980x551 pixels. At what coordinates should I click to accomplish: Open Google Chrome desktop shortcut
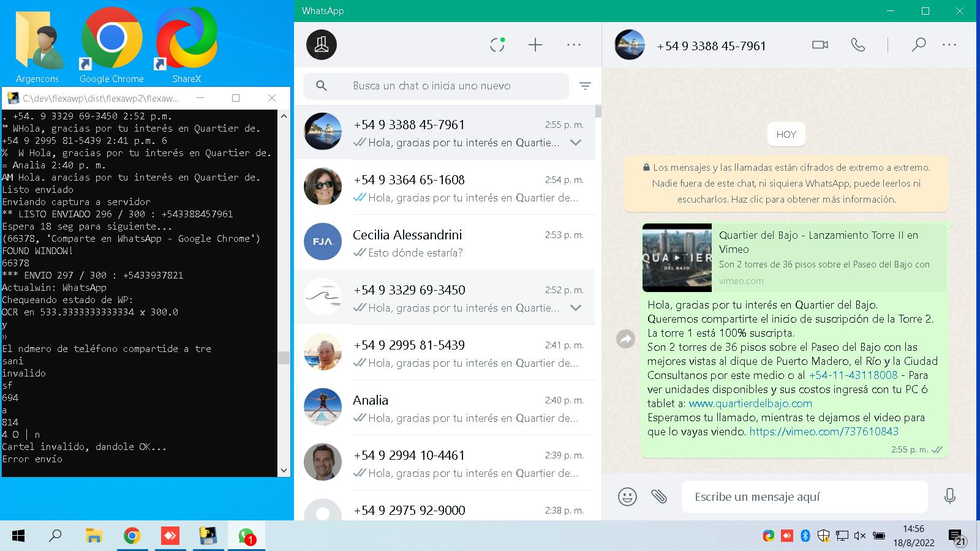point(111,46)
